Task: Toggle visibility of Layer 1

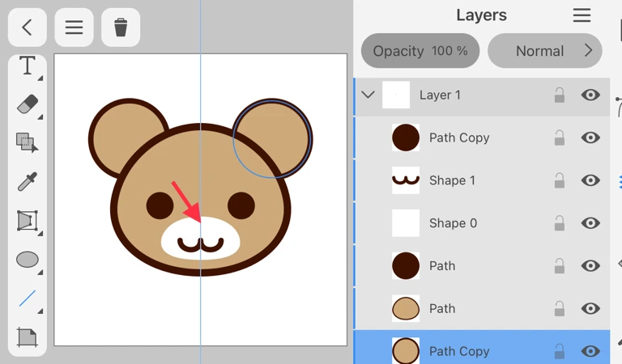Action: 590,95
